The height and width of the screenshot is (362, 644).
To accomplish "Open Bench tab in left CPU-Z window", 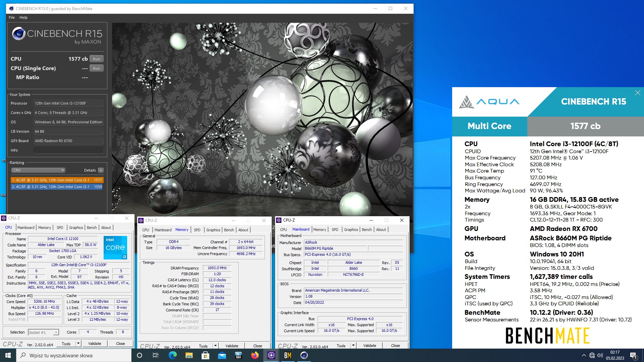I will 92,228.
